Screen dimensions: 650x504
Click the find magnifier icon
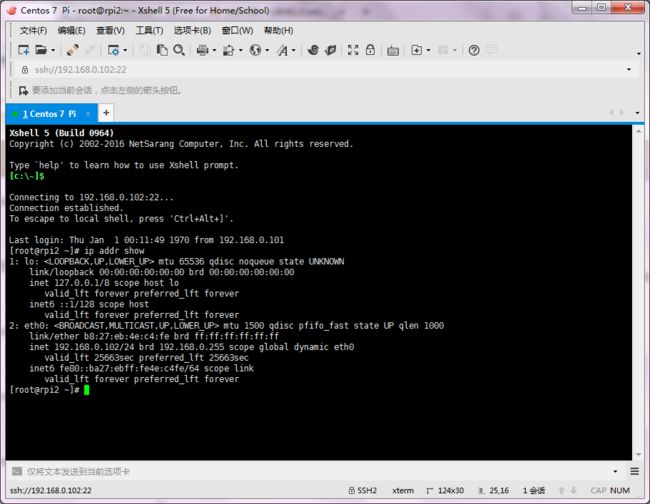tap(179, 50)
